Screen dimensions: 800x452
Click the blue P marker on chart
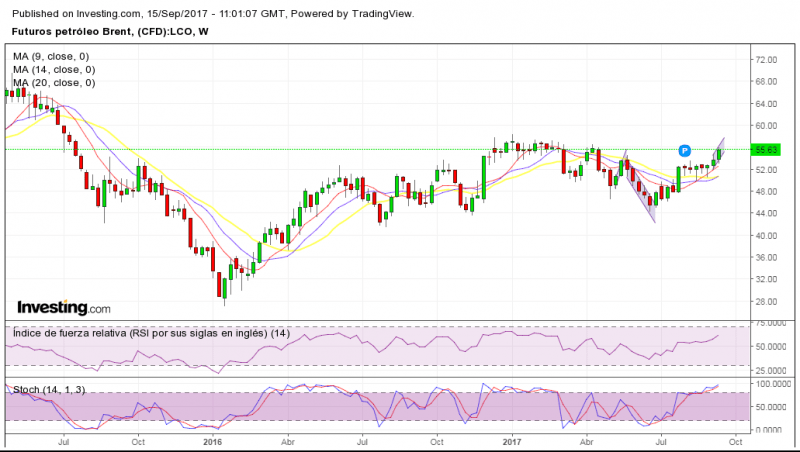click(x=685, y=150)
